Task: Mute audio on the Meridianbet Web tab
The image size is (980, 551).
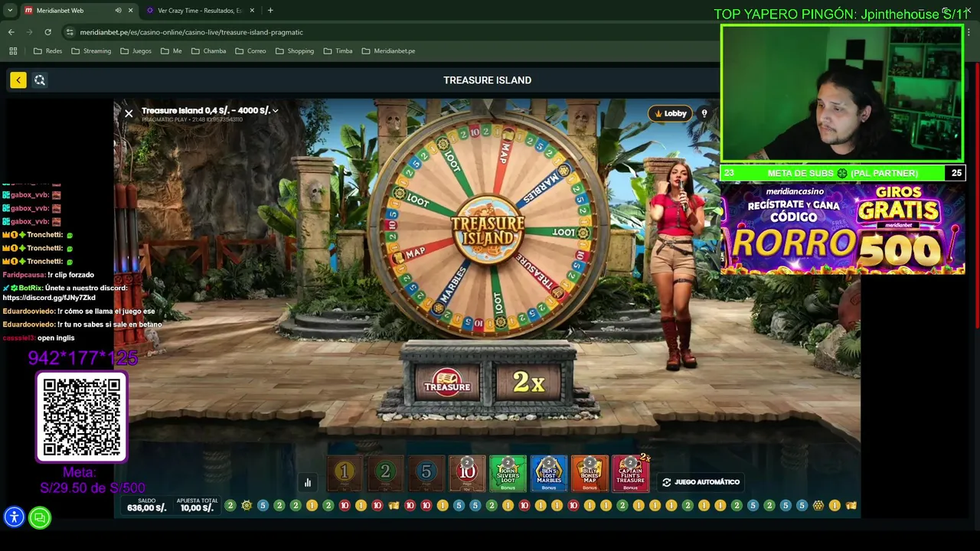Action: 118,11
